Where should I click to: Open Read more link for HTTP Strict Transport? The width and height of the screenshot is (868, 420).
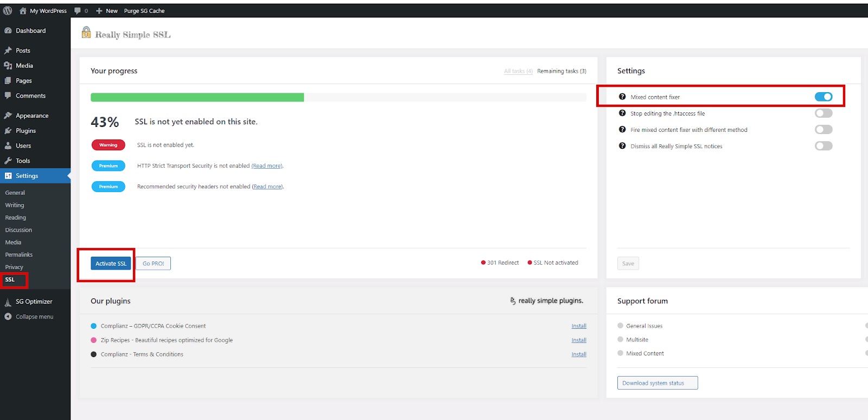(x=266, y=166)
